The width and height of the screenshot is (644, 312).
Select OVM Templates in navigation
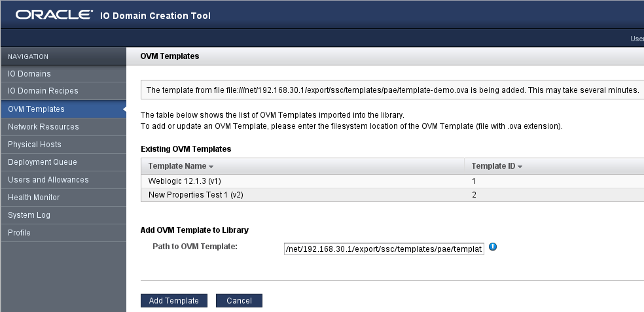tap(37, 109)
